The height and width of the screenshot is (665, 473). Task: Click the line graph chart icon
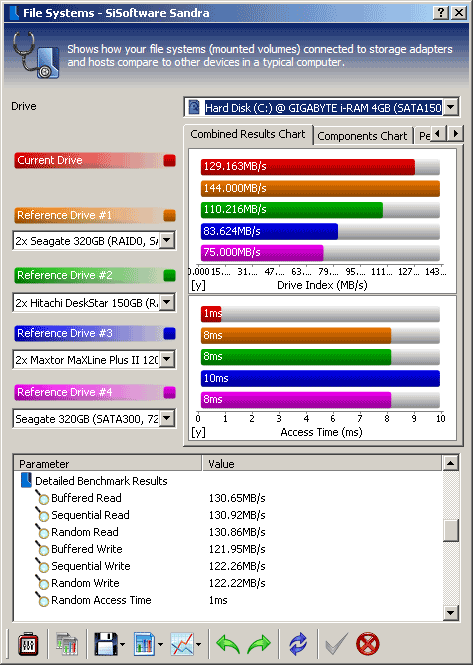tap(182, 644)
